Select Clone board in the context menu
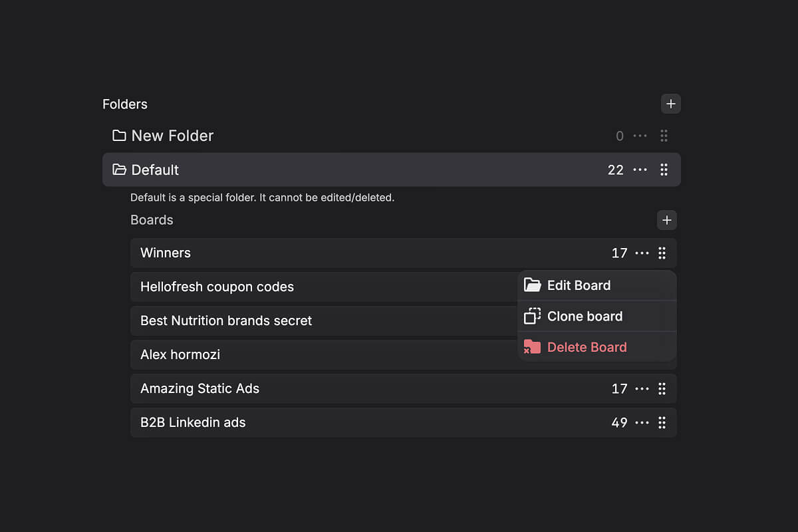 [584, 317]
